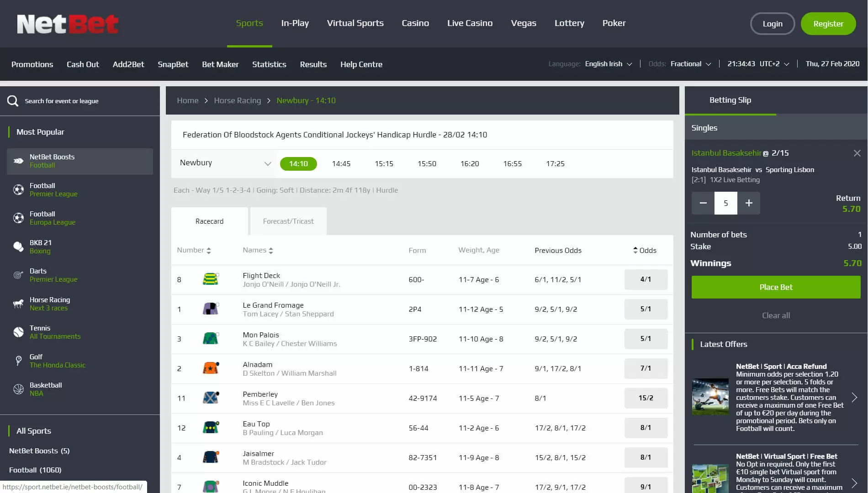Expand the Fractional odds format dropdown
The image size is (868, 493).
(691, 64)
